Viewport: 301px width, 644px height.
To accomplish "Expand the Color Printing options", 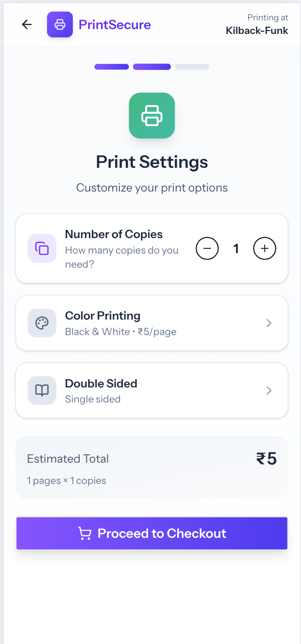I will pos(269,323).
